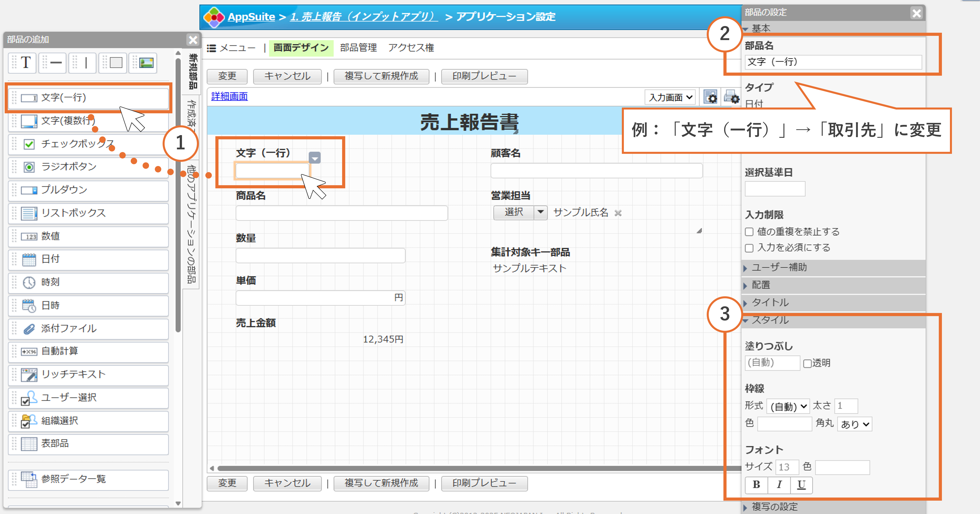Choose the image part icon
Image resolution: width=980 pixels, height=514 pixels.
tap(146, 62)
